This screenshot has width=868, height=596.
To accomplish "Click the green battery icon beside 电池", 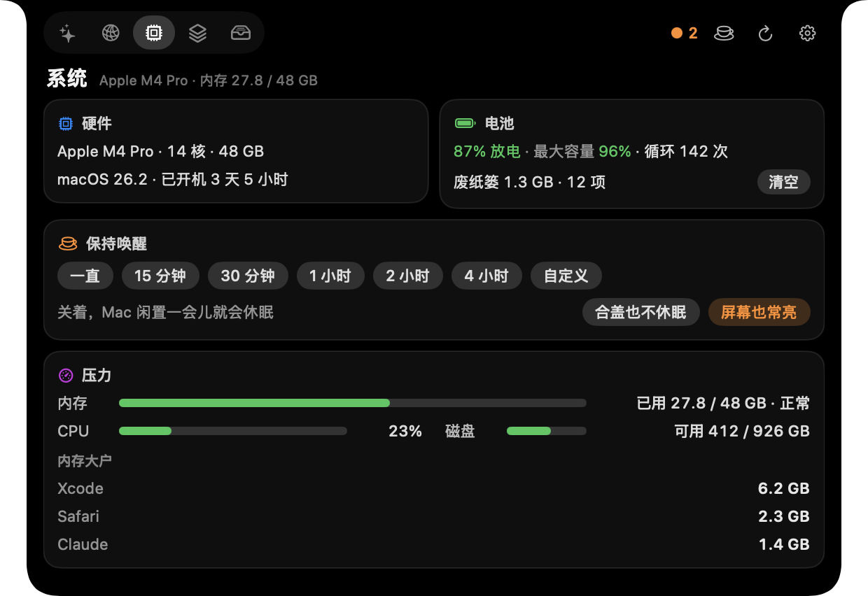I will coord(465,124).
